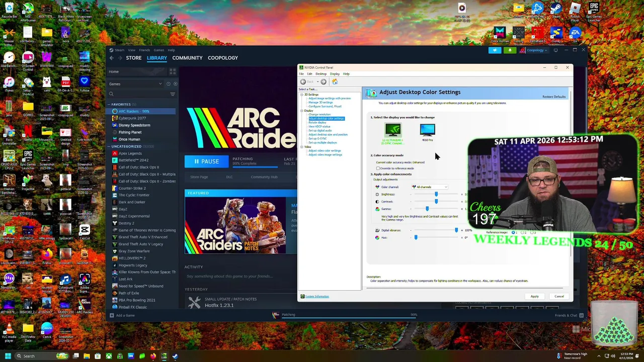Viewport: 644px width, 362px height.
Task: Open Adjust video color settings item
Action: tap(325, 151)
